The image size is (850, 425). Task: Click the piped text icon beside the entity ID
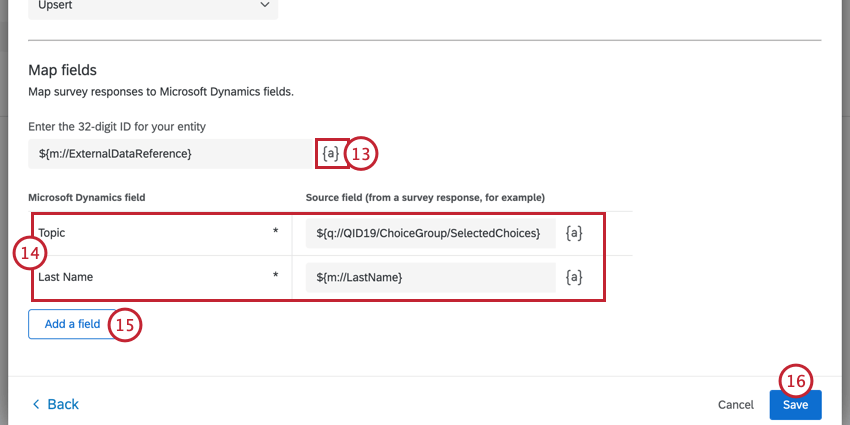330,153
